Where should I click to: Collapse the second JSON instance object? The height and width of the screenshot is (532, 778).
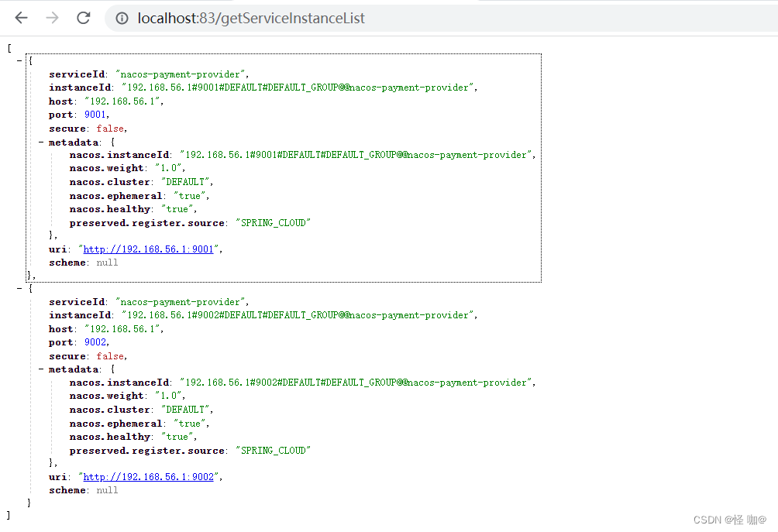point(20,288)
